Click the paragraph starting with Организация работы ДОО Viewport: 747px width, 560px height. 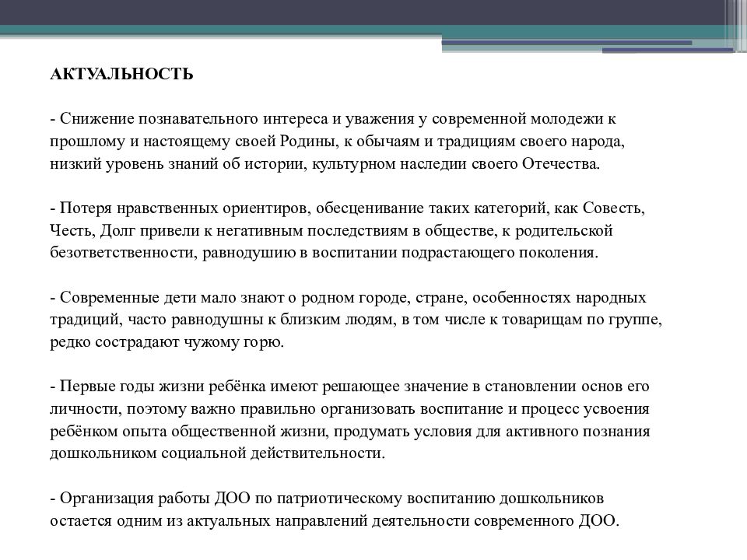tap(335, 509)
